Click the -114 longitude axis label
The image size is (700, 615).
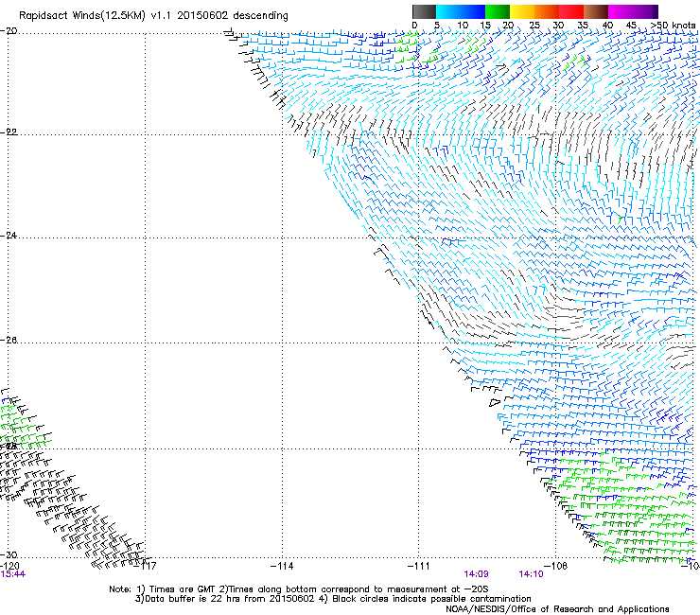click(x=282, y=566)
